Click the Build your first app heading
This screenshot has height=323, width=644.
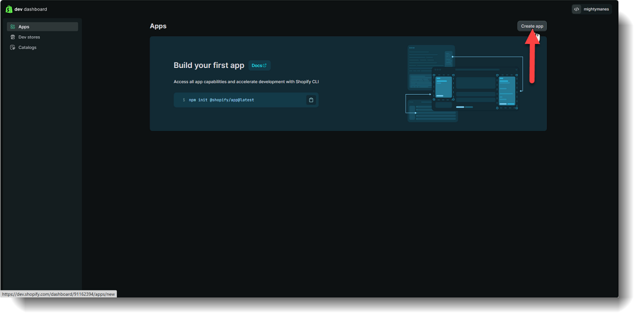pos(209,65)
